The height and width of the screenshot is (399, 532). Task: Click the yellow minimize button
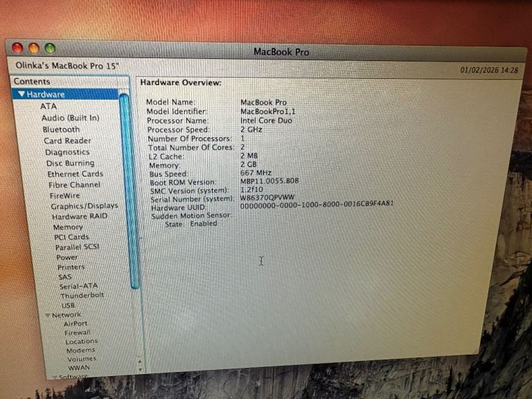(33, 48)
